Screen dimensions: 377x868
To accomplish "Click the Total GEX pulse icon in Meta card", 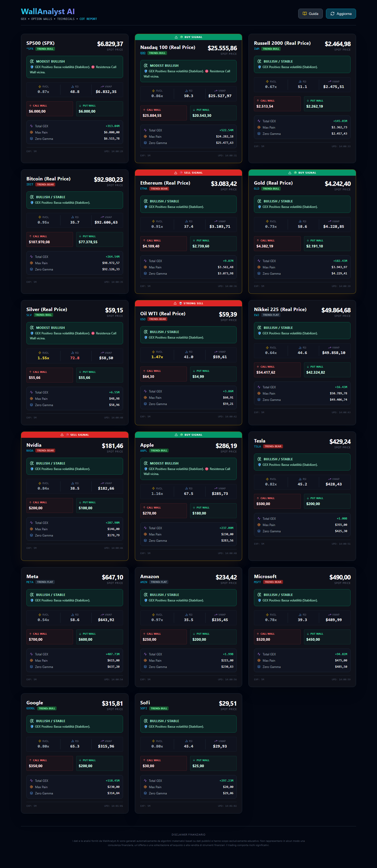I will pyautogui.click(x=31, y=654).
